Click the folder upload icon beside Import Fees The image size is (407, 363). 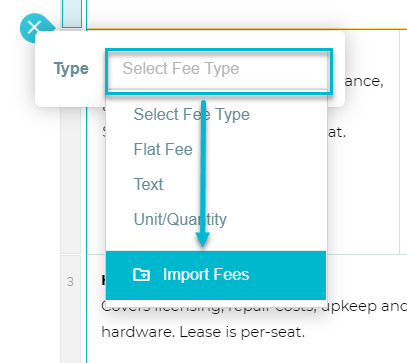[x=141, y=275]
